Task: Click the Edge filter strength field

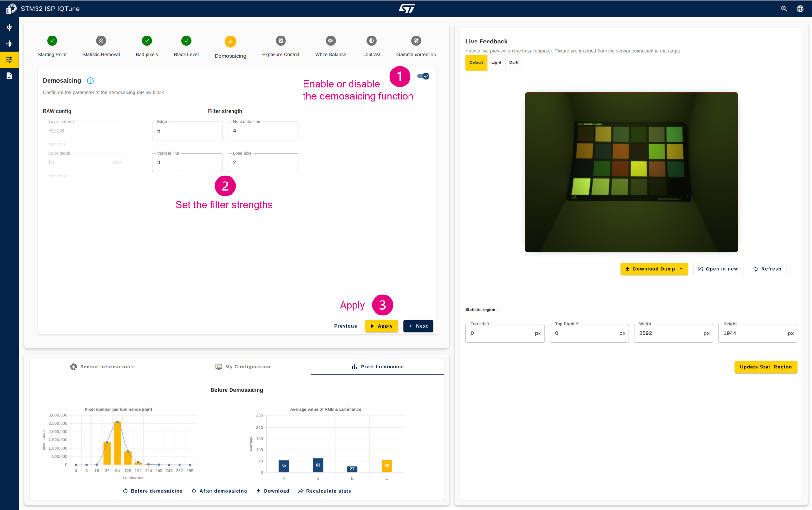Action: (187, 131)
